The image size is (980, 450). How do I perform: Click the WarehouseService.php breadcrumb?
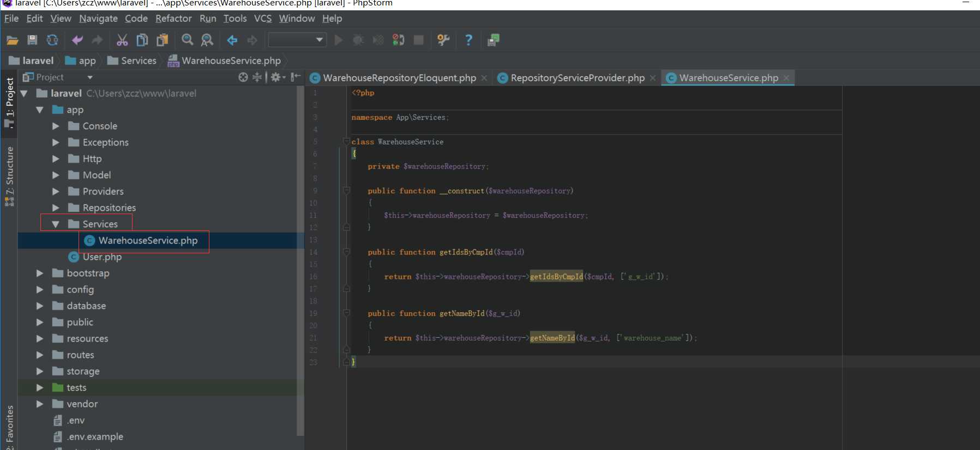[225, 60]
